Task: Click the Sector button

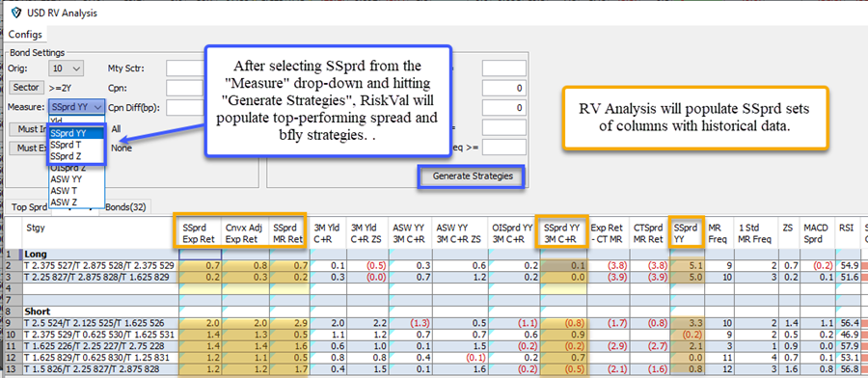Action: coord(26,88)
